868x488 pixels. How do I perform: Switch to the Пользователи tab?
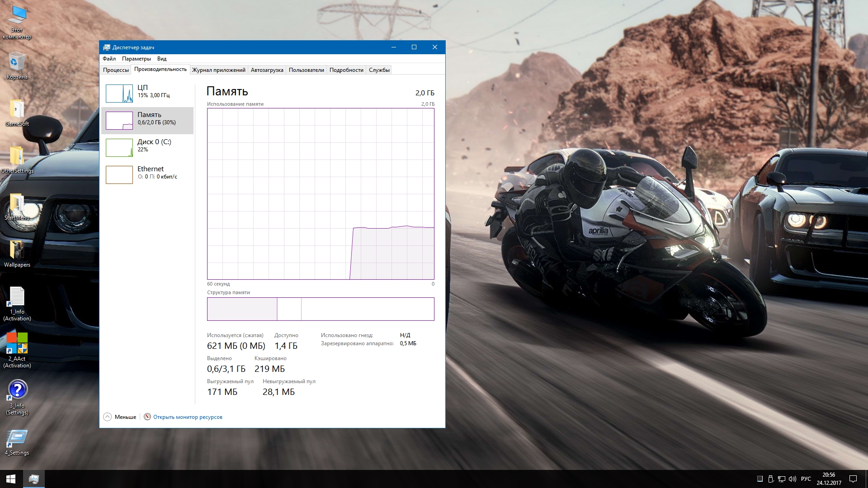[x=307, y=70]
